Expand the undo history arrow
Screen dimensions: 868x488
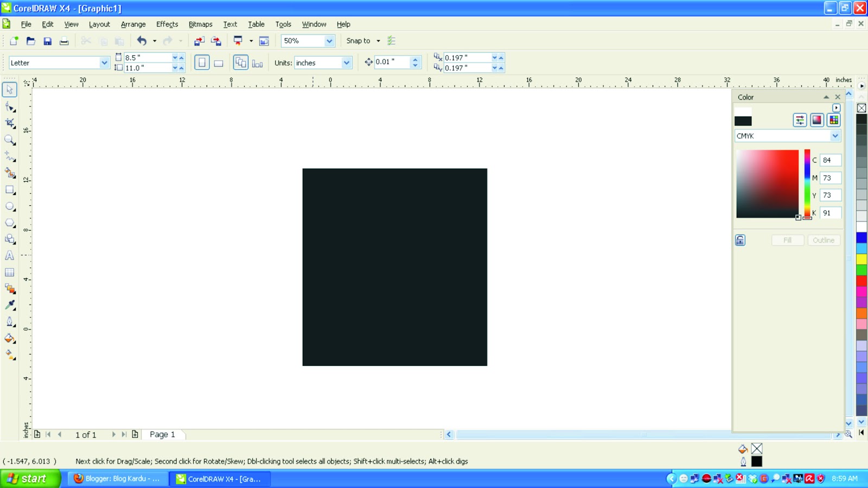tap(155, 41)
